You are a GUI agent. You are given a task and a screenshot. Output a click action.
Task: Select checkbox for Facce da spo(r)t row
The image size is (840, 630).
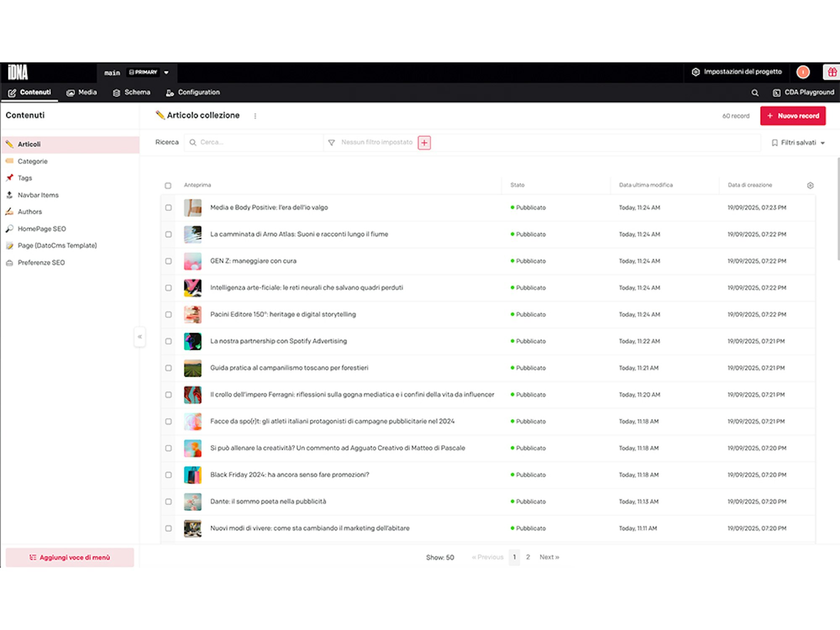coord(168,422)
